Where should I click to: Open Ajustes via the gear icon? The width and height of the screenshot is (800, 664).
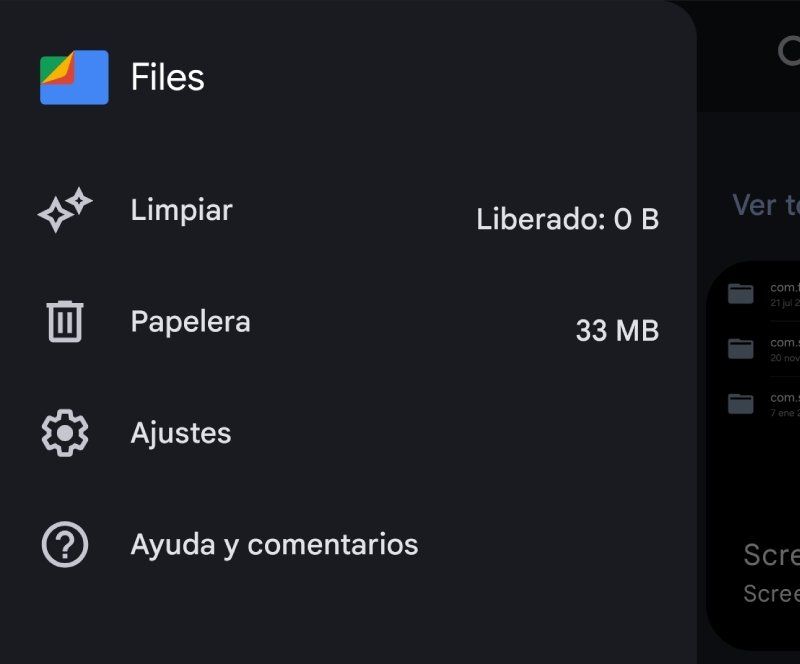click(x=64, y=433)
